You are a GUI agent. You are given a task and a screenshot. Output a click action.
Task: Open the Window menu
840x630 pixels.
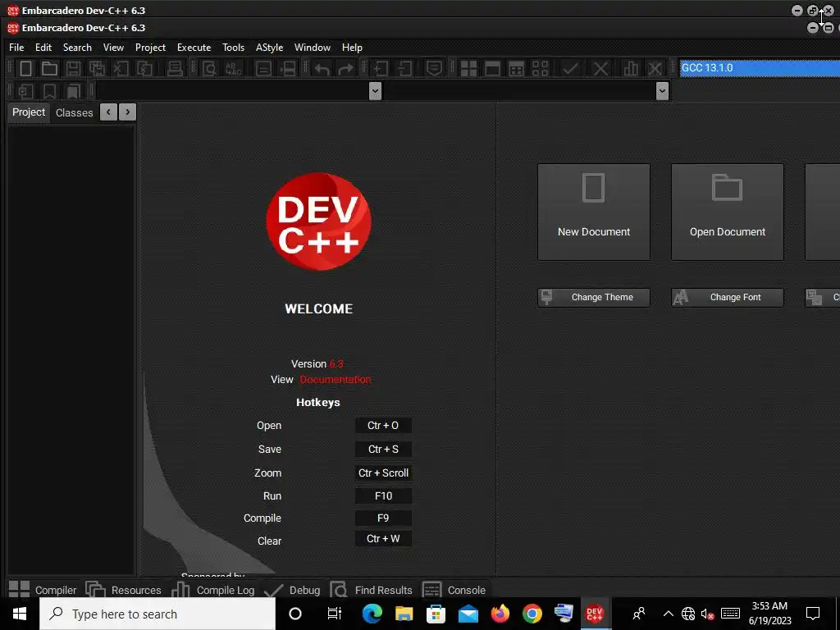(313, 47)
